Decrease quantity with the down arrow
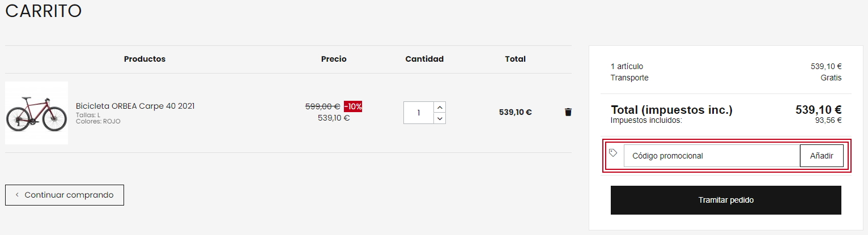The image size is (868, 235). click(x=440, y=118)
